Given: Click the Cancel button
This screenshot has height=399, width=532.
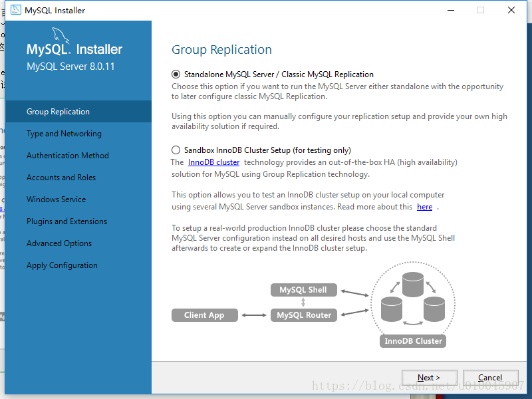Looking at the screenshot, I should point(490,378).
